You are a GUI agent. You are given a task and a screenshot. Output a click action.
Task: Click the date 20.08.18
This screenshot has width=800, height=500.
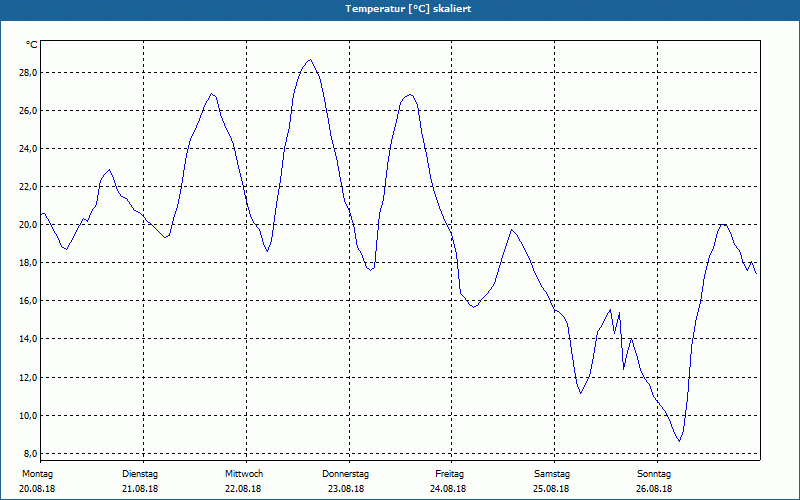coord(37,489)
